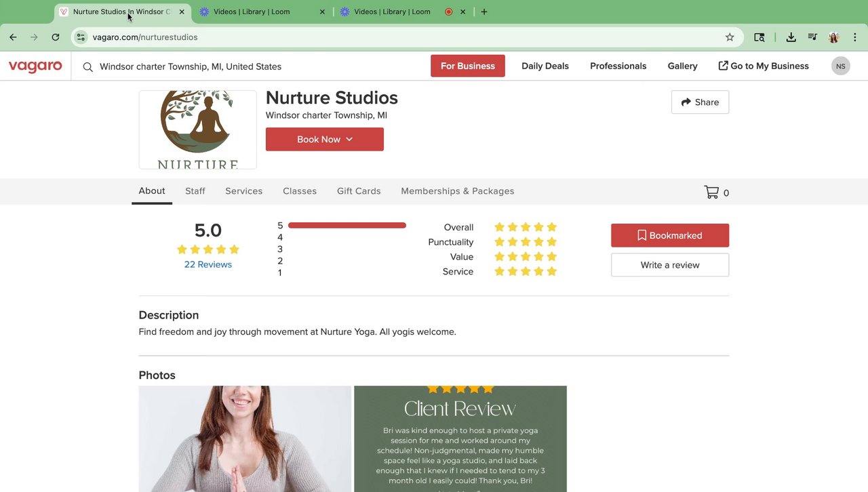Bookmark page with star icon
Viewport: 868px width, 492px height.
point(730,37)
